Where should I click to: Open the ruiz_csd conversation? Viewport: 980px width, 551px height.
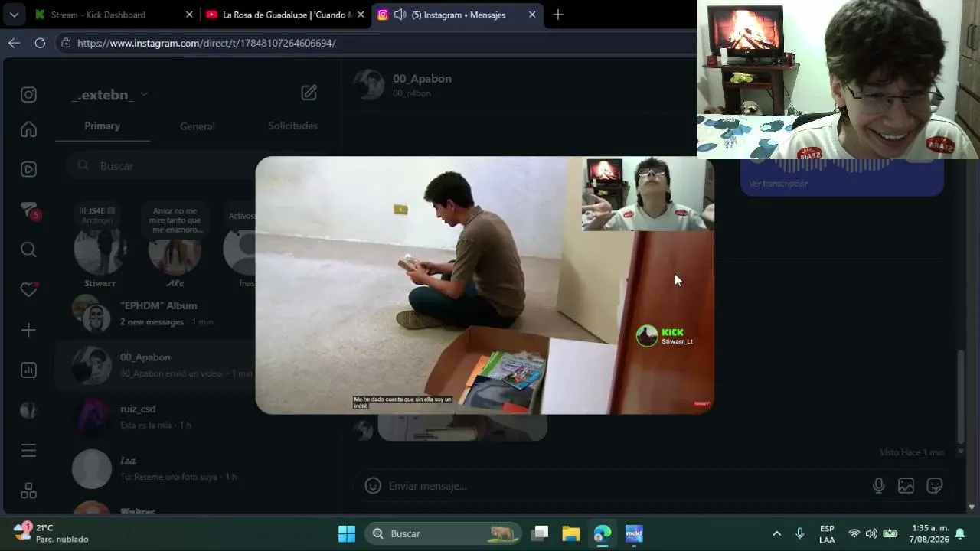click(198, 416)
